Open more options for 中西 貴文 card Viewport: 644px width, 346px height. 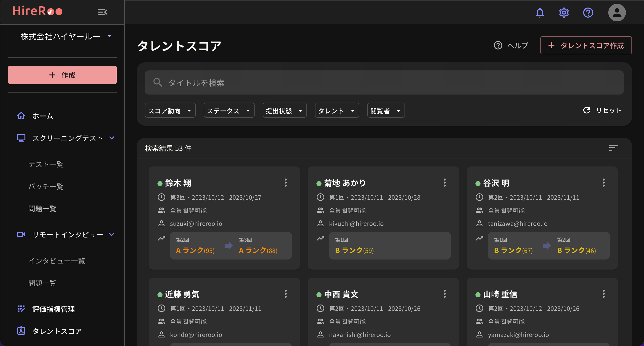445,294
